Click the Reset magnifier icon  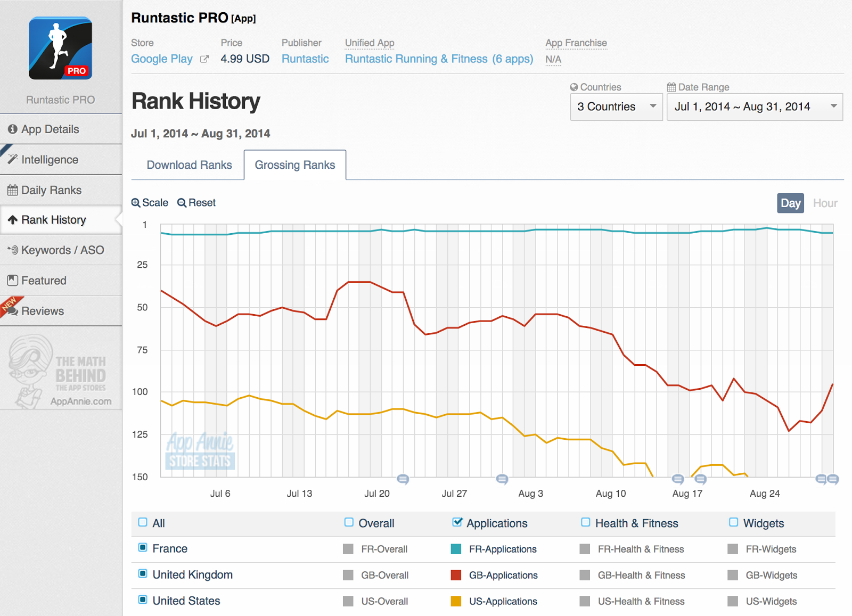(x=182, y=203)
